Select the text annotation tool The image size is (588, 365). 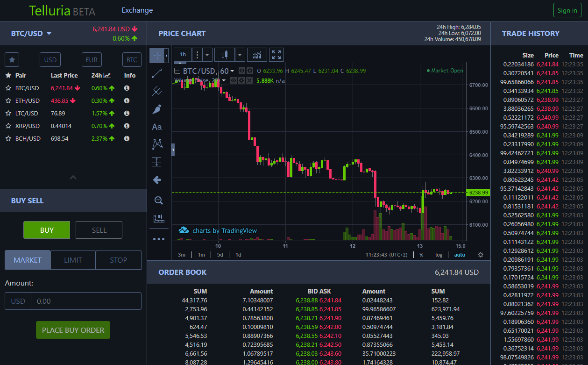pos(157,127)
